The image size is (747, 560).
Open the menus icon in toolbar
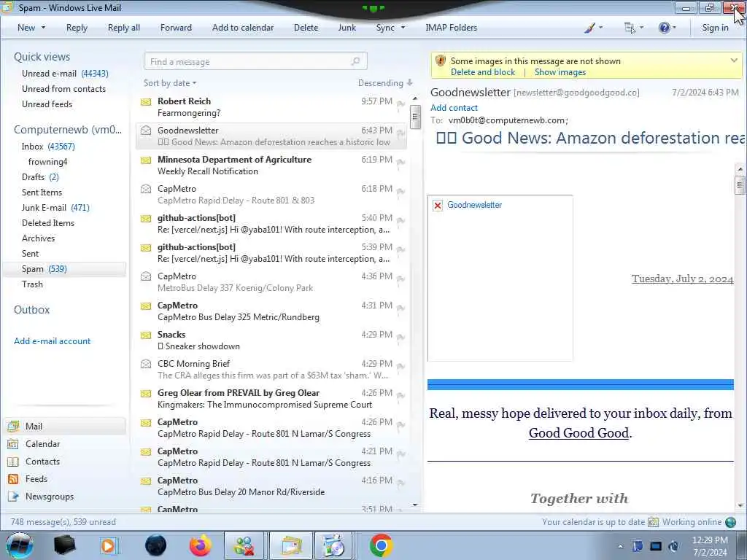pos(630,28)
